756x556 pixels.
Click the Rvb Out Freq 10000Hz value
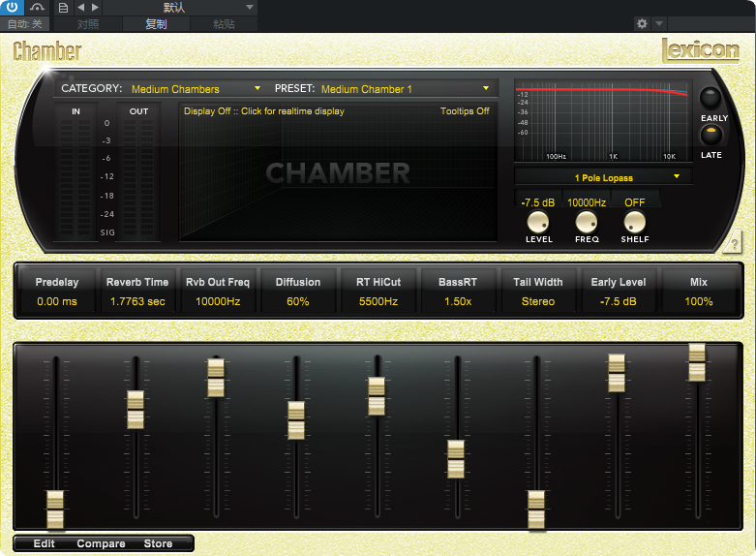tap(218, 301)
